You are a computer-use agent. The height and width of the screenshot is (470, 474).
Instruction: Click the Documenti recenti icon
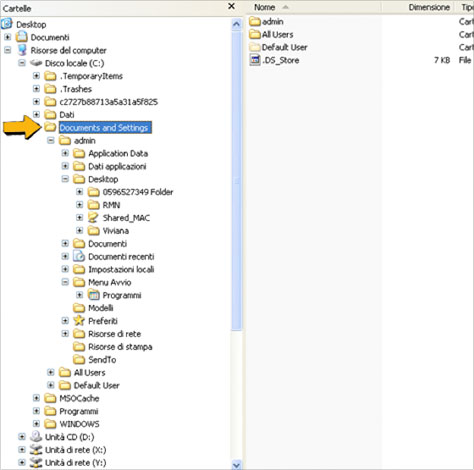coord(79,256)
